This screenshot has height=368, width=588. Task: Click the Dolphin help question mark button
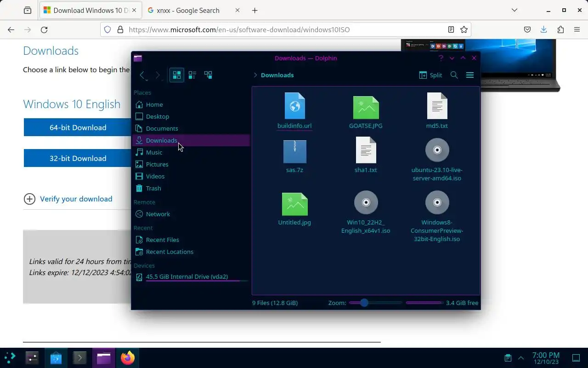(x=441, y=58)
